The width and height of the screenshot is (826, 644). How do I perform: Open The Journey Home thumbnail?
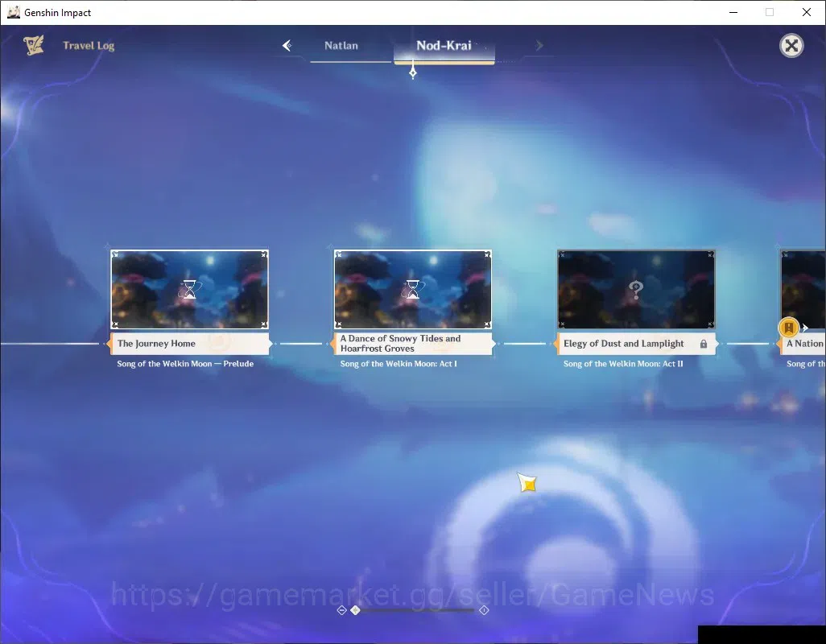190,289
